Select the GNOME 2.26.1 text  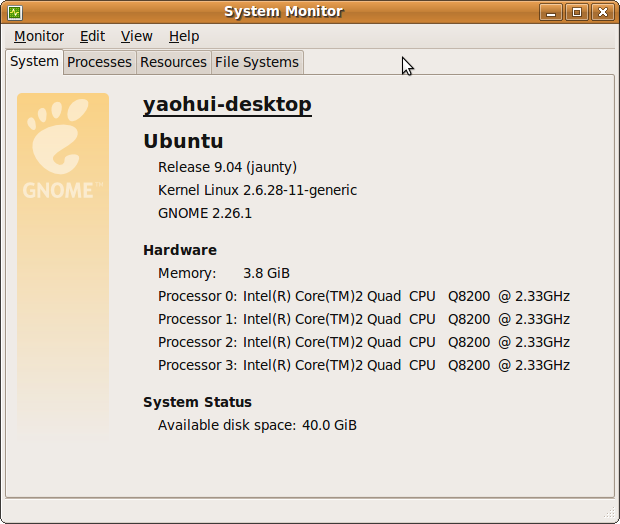[x=205, y=213]
